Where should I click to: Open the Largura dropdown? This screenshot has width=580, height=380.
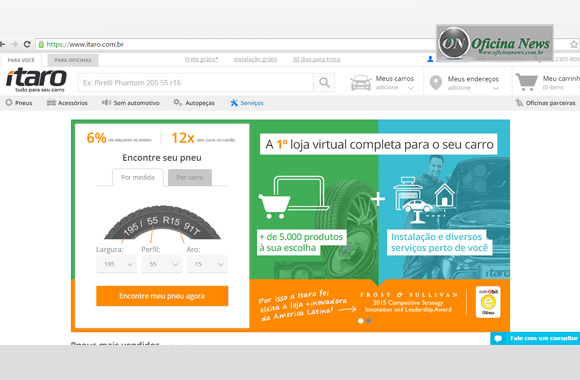pyautogui.click(x=117, y=264)
